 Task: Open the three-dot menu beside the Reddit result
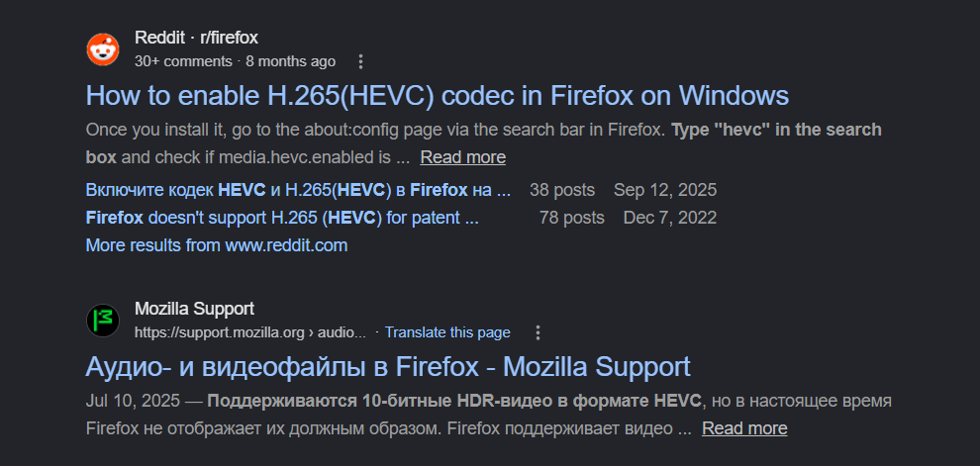(360, 62)
